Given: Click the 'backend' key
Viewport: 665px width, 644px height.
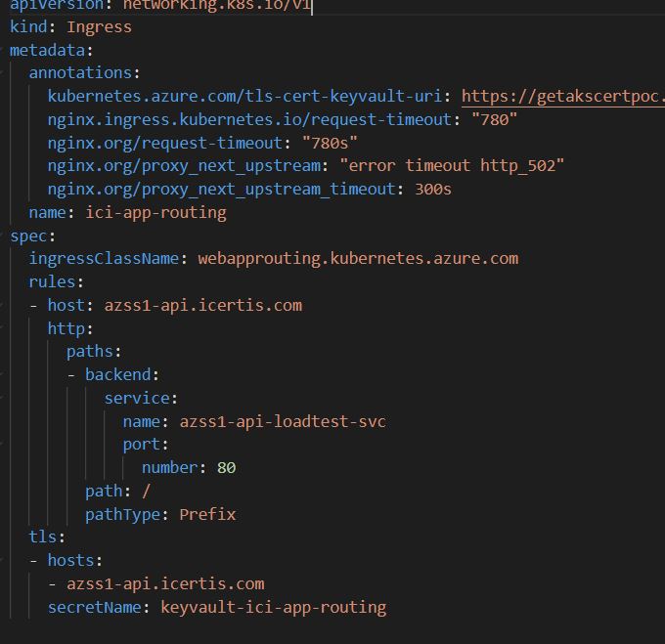Looking at the screenshot, I should tap(118, 375).
